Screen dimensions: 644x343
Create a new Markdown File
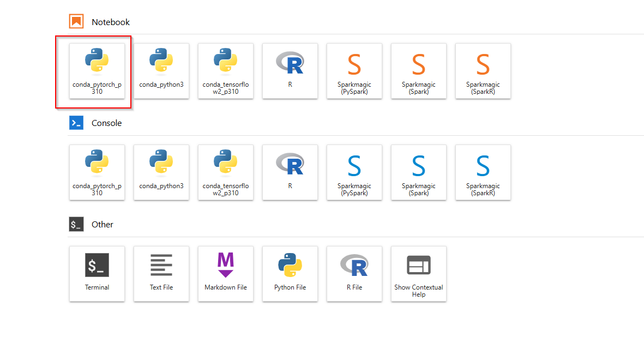[x=226, y=274]
